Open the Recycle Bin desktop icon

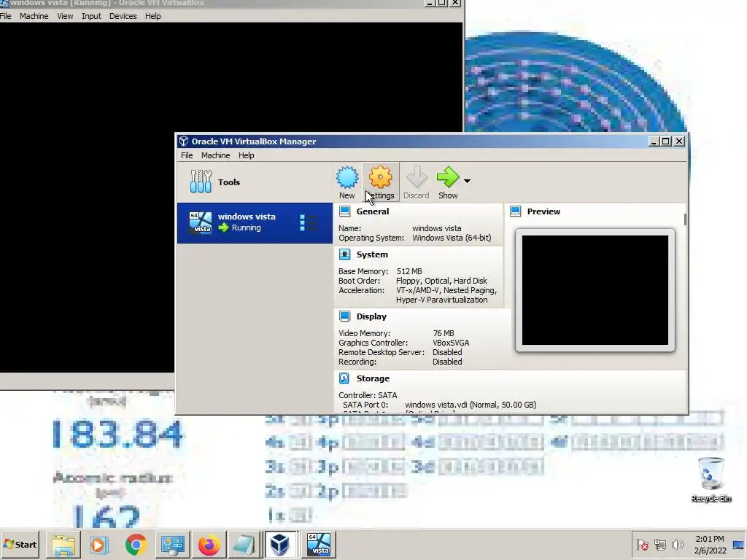point(711,480)
